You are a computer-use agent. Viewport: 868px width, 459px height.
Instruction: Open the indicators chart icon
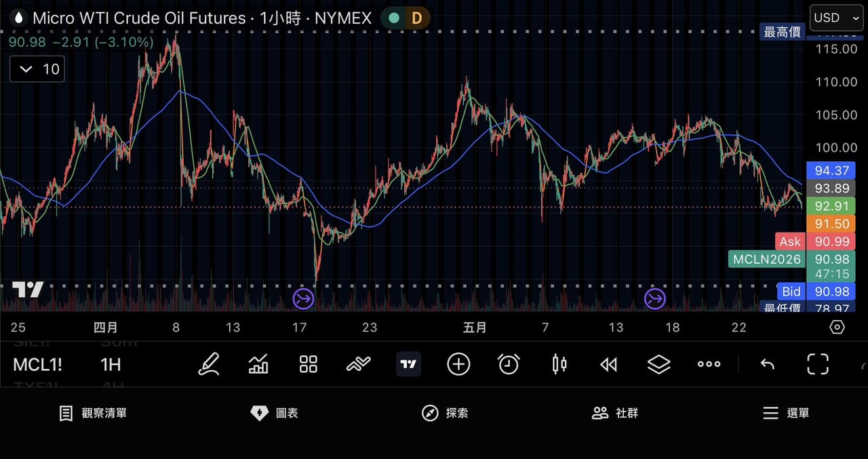point(258,364)
